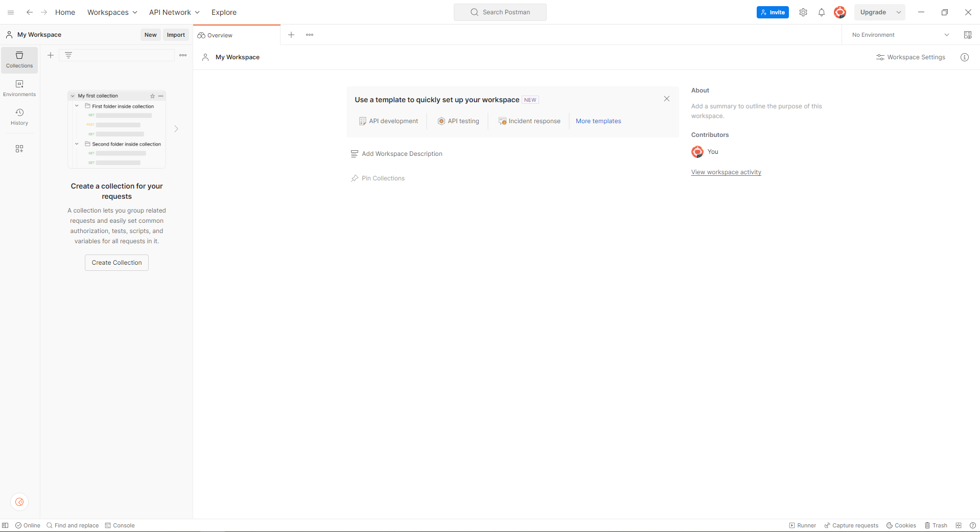Open the Runner from status bar

802,525
